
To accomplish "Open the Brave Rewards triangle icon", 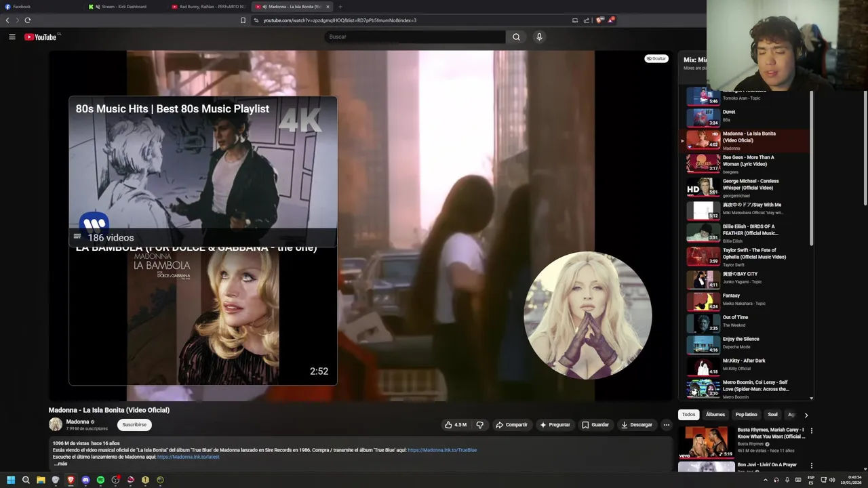I will point(611,20).
